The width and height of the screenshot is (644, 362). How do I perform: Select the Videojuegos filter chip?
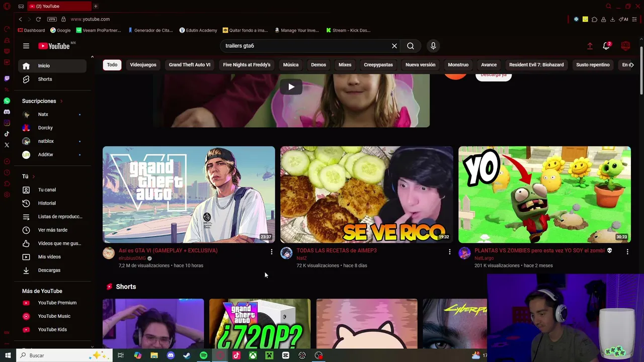click(x=143, y=65)
